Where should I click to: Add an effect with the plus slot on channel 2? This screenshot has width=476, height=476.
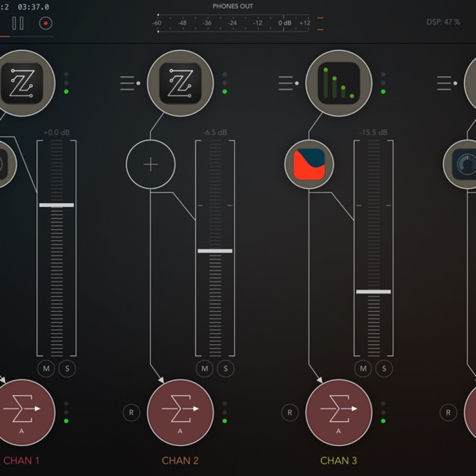[151, 164]
